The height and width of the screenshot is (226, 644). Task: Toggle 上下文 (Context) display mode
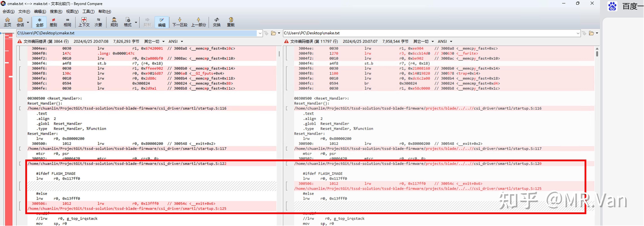[84, 22]
